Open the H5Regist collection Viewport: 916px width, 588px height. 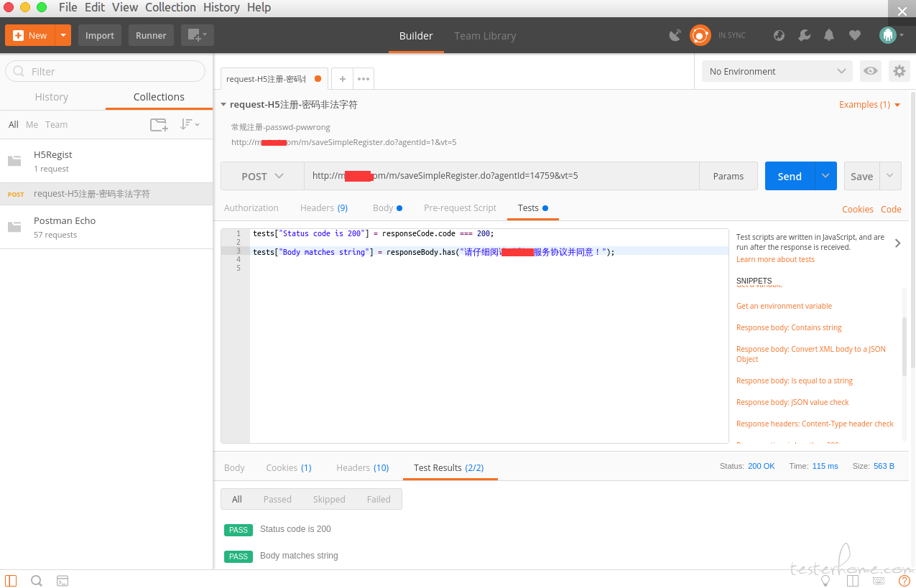pos(106,161)
